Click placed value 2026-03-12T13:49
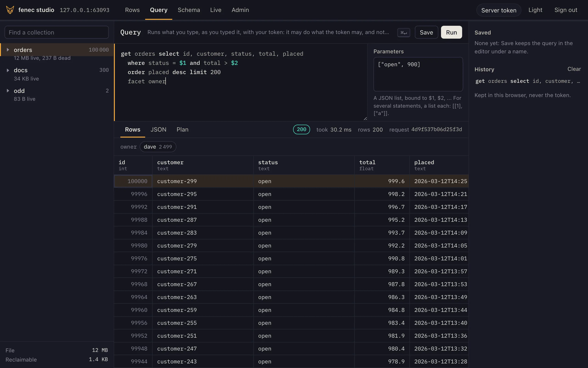This screenshot has height=368, width=588. 439,297
